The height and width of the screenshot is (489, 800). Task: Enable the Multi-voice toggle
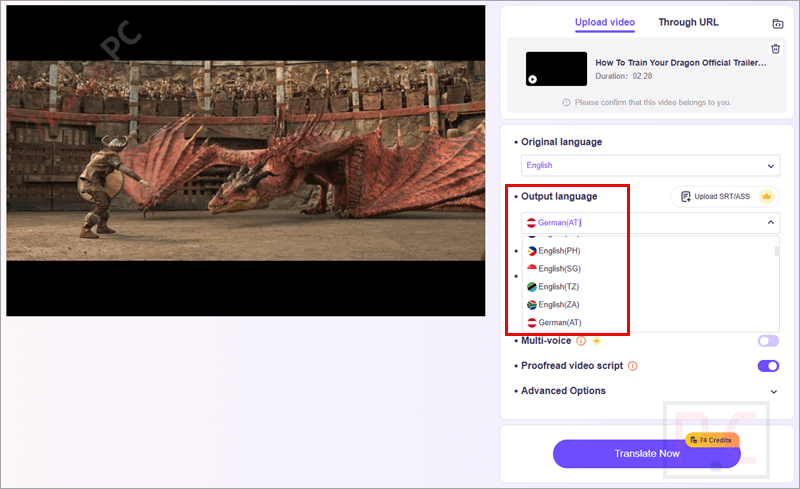point(768,341)
